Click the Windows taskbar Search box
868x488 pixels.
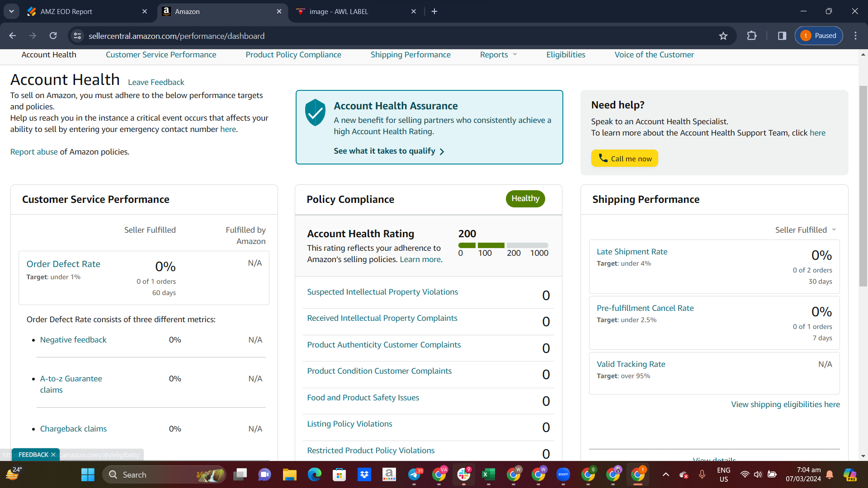pyautogui.click(x=164, y=474)
